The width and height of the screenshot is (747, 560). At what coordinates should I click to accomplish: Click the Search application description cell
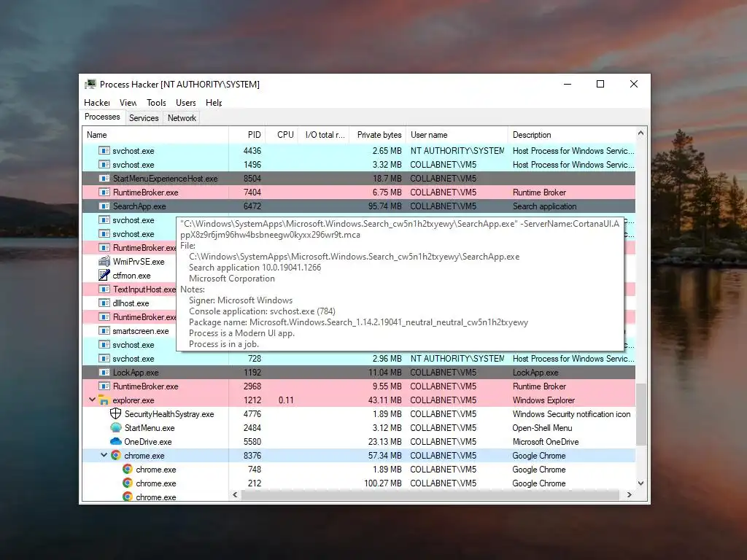click(x=544, y=206)
